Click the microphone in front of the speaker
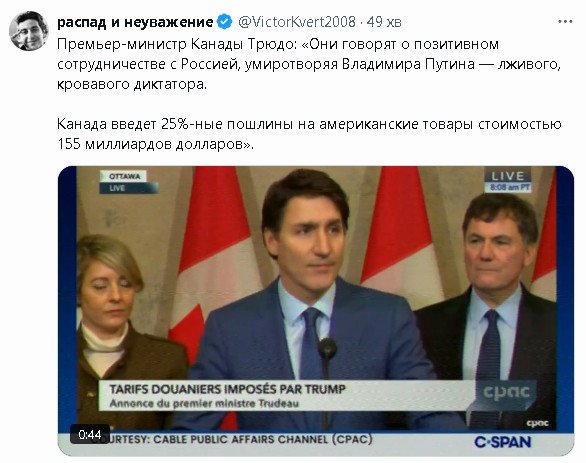The image size is (586, 463). pyautogui.click(x=327, y=351)
